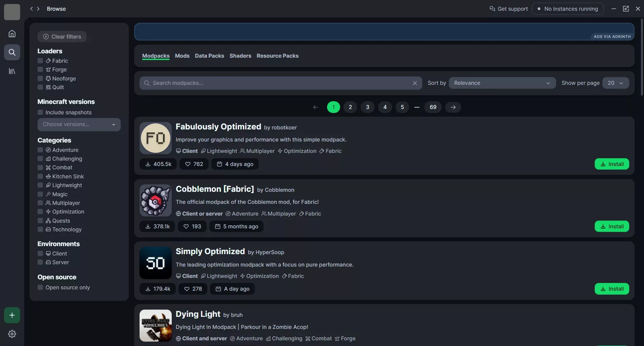Click the Search modpacks input field
644x346 pixels.
[281, 83]
